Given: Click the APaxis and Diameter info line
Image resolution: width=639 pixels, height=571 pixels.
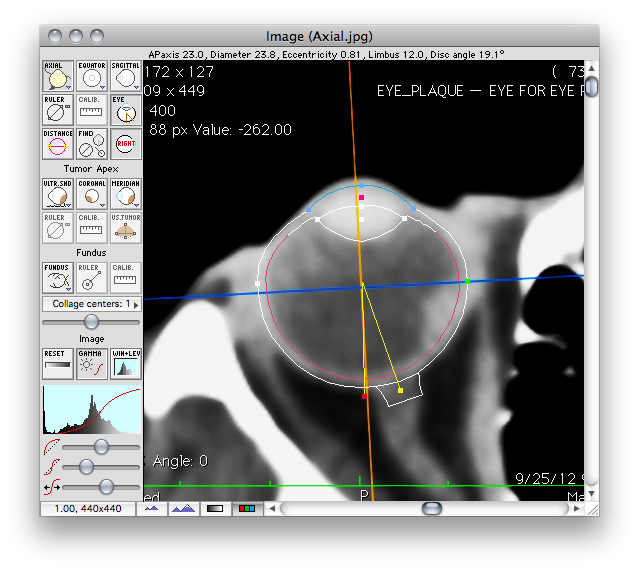Looking at the screenshot, I should (326, 55).
